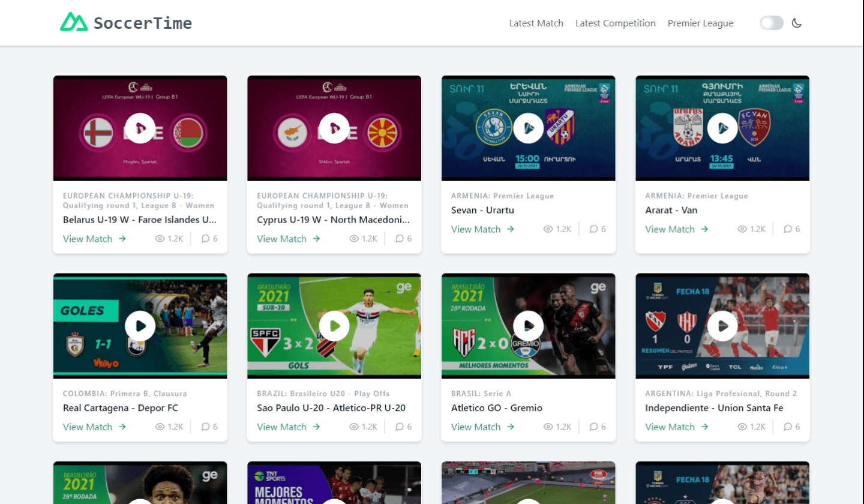Open the Latest Competition menu item
Image resolution: width=864 pixels, height=504 pixels.
pyautogui.click(x=615, y=23)
